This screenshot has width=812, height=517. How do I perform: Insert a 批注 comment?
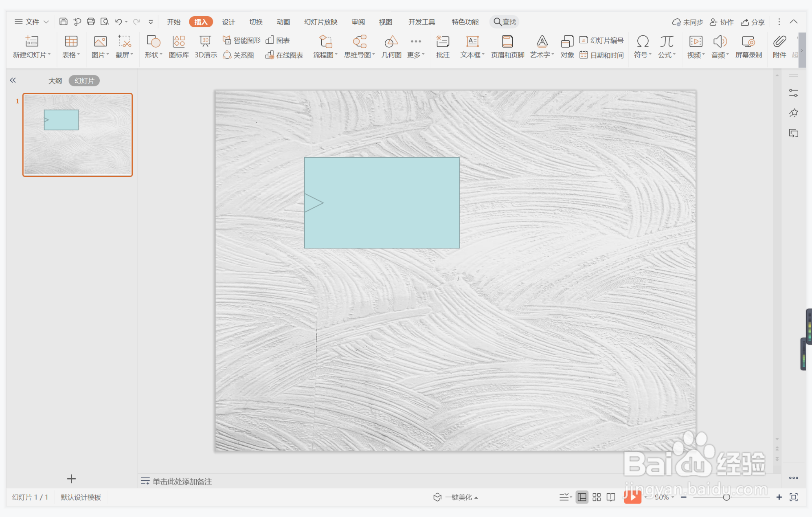[x=442, y=46]
